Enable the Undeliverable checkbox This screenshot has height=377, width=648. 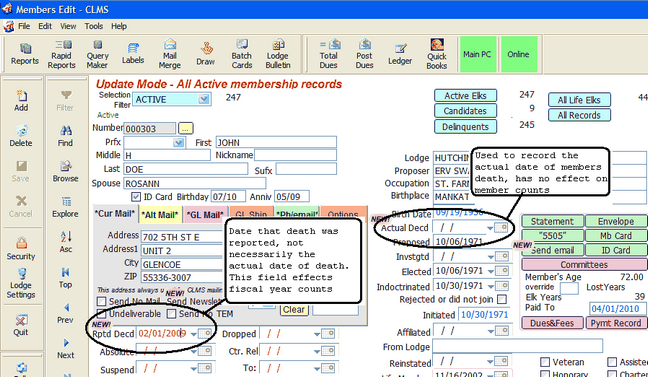point(101,314)
